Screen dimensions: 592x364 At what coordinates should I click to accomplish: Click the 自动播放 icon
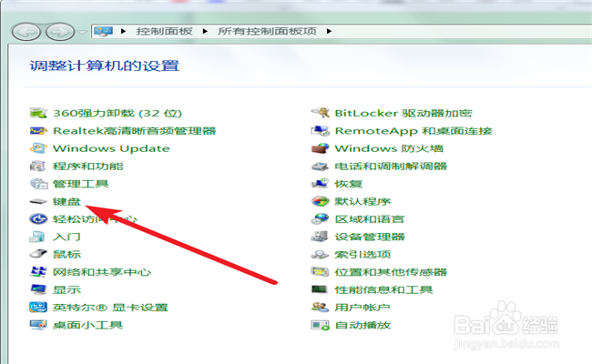tap(321, 325)
